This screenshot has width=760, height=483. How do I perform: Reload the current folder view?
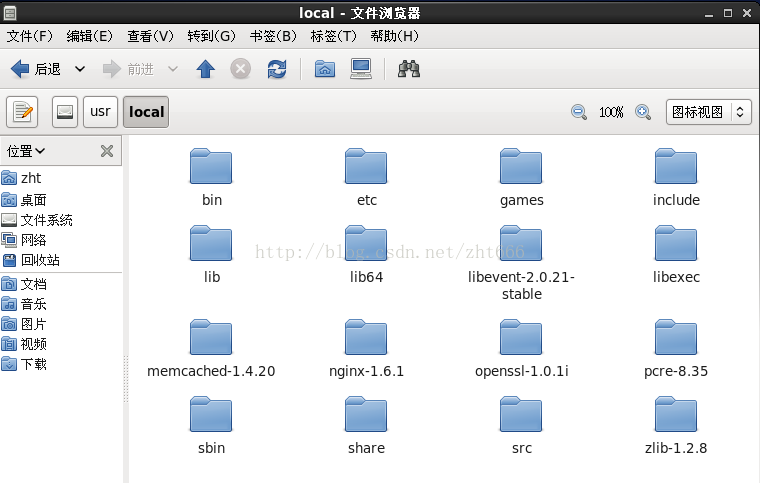[277, 69]
